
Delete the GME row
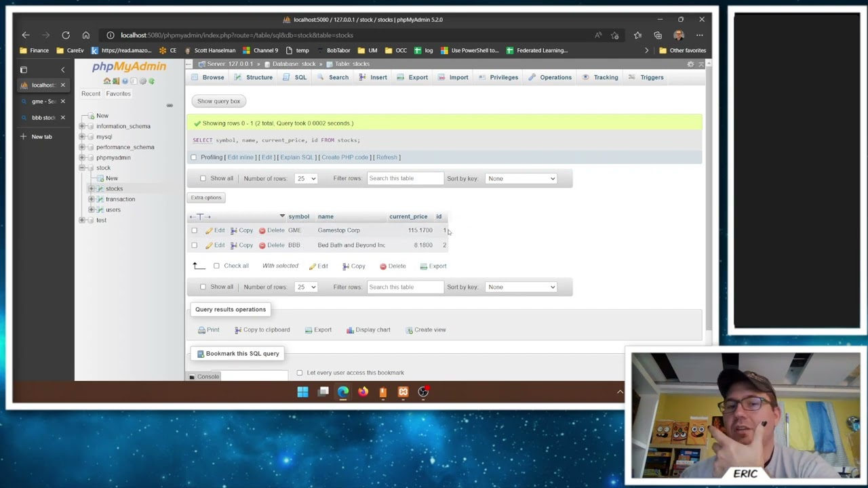point(271,230)
